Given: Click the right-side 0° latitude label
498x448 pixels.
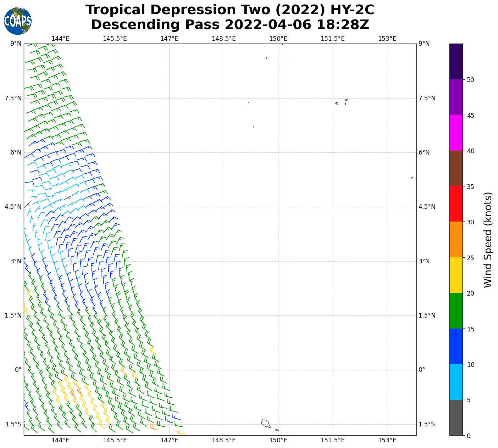Looking at the screenshot, I should (x=422, y=370).
